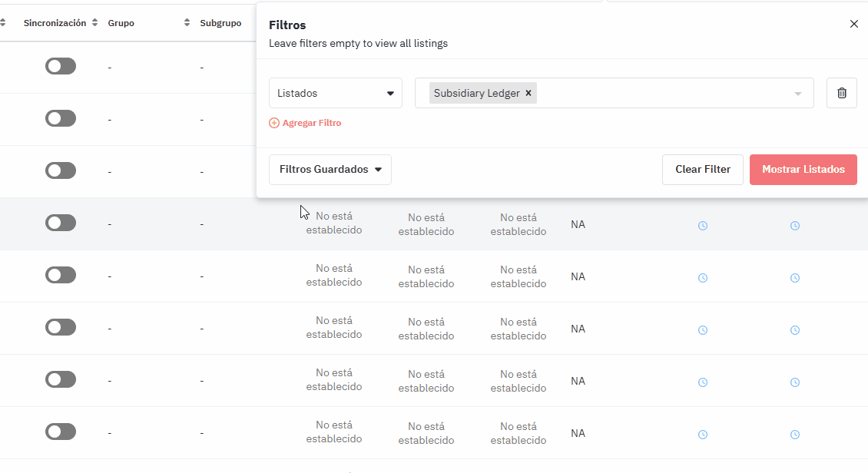Click the Subgrupo column header

tap(220, 23)
